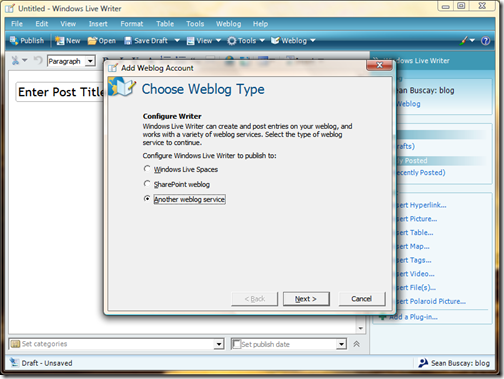The image size is (504, 379).
Task: Open the Weblog toolbar dropdown
Action: (293, 41)
